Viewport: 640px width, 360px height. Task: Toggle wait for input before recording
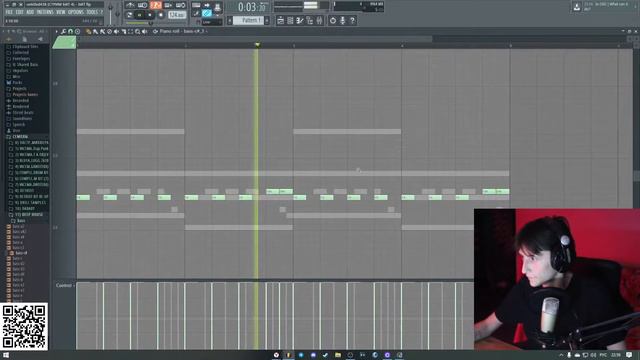[142, 5]
